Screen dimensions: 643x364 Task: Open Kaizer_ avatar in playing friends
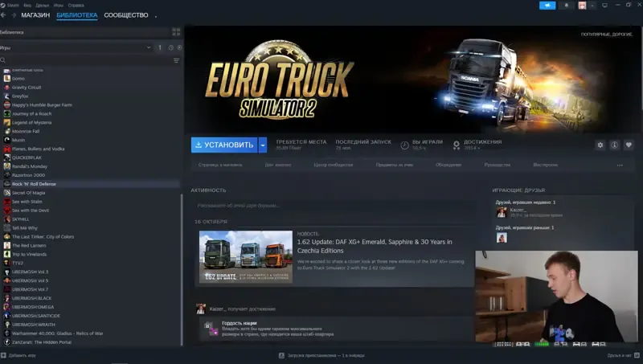(502, 212)
